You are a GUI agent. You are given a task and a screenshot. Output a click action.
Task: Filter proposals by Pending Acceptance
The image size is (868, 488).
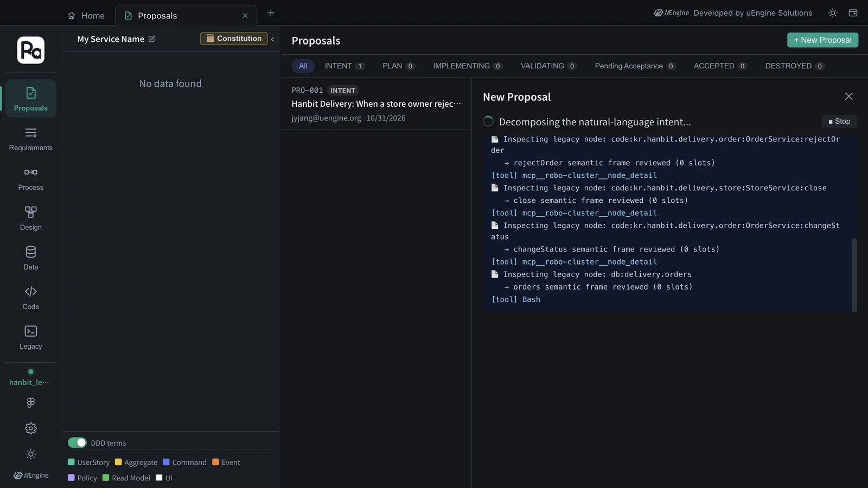coord(635,66)
